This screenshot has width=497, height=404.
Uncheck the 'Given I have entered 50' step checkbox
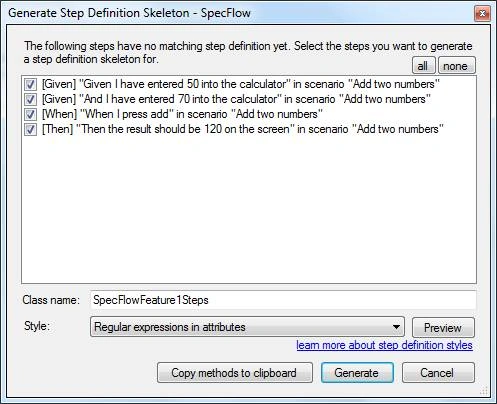coord(30,84)
